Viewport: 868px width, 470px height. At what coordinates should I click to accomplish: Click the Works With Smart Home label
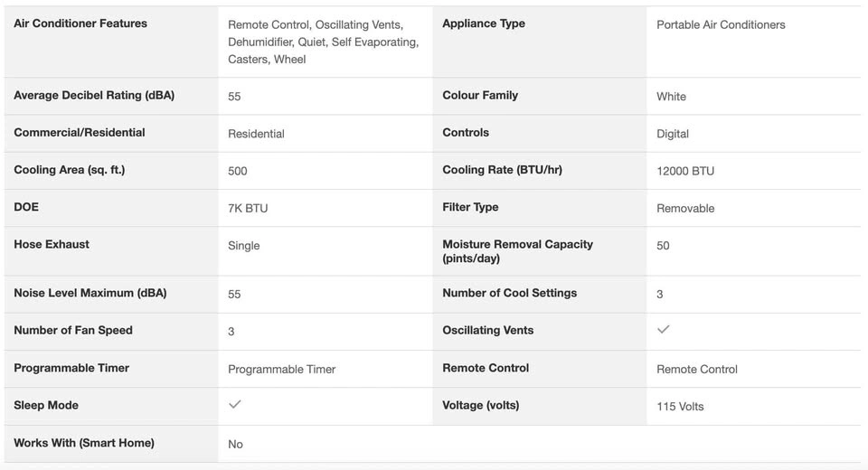[84, 443]
